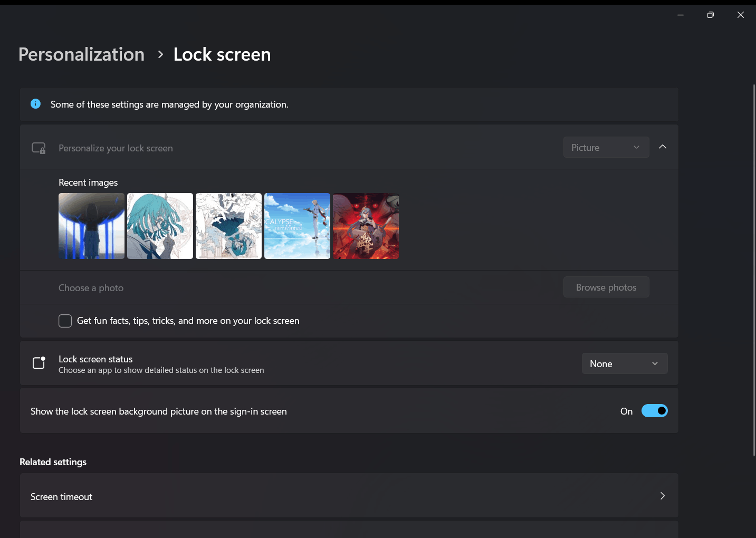Viewport: 756px width, 538px height.
Task: Click the Personalize your lock screen label
Action: [116, 148]
